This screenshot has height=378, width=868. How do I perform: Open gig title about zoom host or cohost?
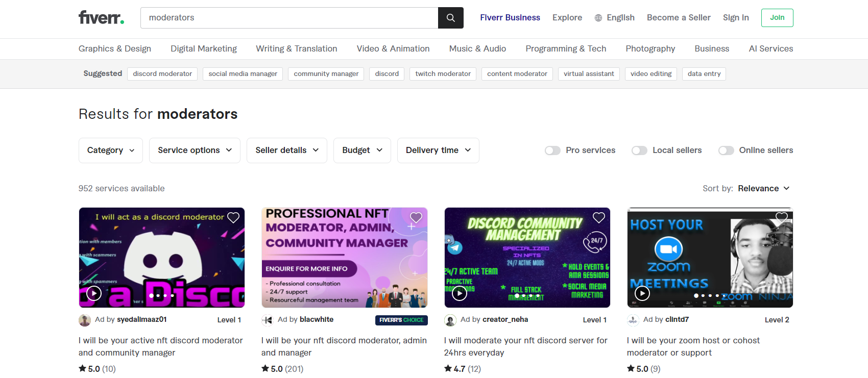click(693, 347)
